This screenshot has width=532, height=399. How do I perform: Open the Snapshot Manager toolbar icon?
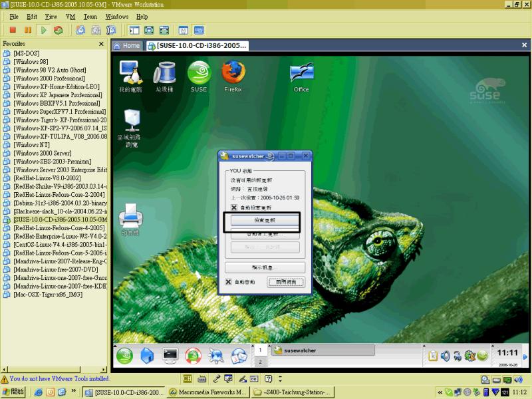pyautogui.click(x=111, y=30)
